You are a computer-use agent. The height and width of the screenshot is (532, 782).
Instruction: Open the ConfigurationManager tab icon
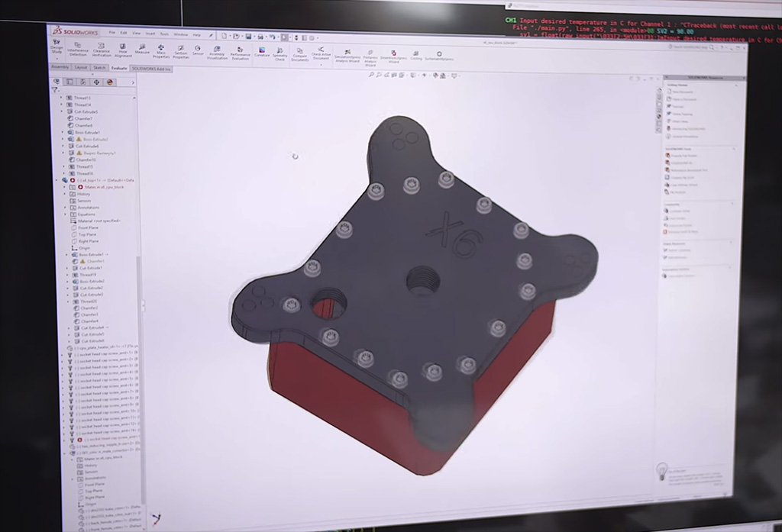tap(83, 82)
